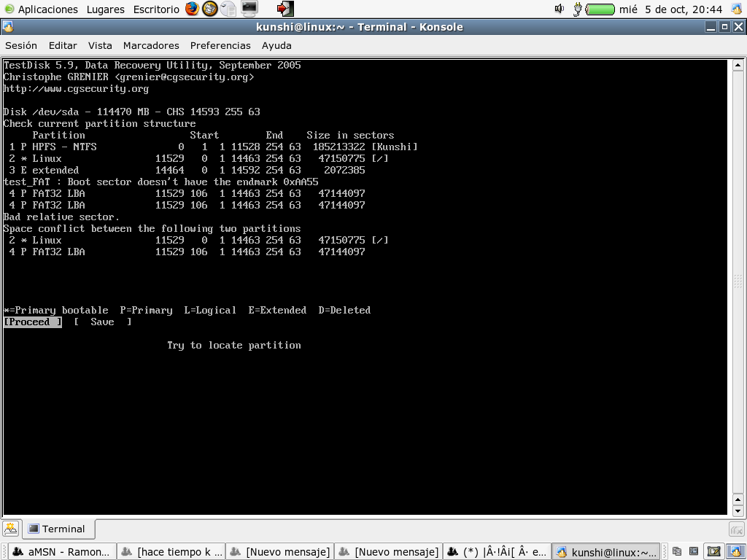The width and height of the screenshot is (747, 560).
Task: Close the Konsole window
Action: click(x=738, y=27)
